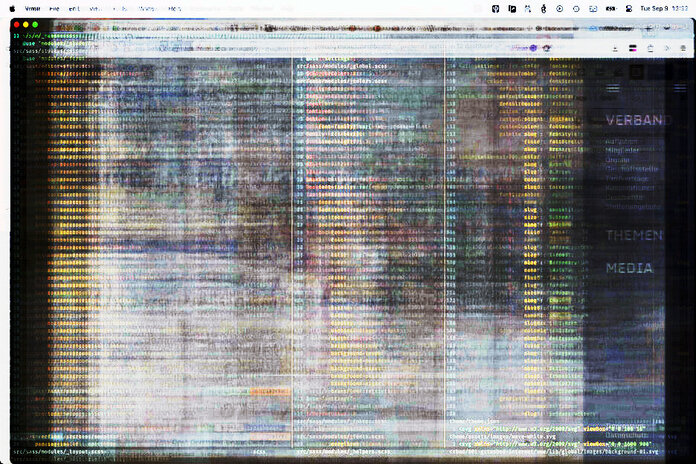The image size is (696, 464).
Task: Open the Apple menu
Action: click(12, 7)
